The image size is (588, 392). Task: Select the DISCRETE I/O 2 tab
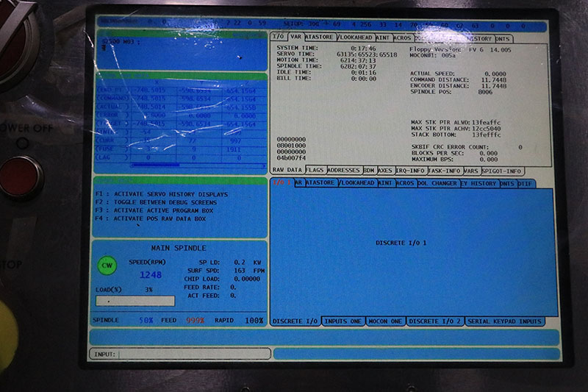coord(435,321)
